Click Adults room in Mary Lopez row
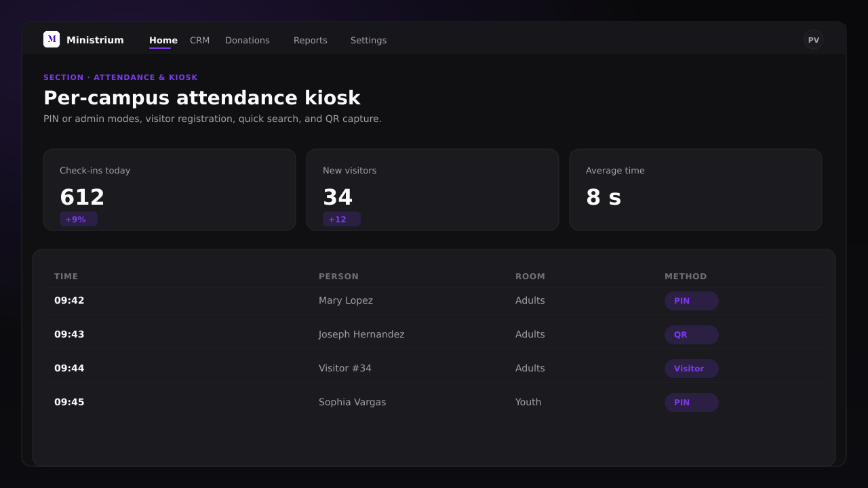 click(530, 300)
